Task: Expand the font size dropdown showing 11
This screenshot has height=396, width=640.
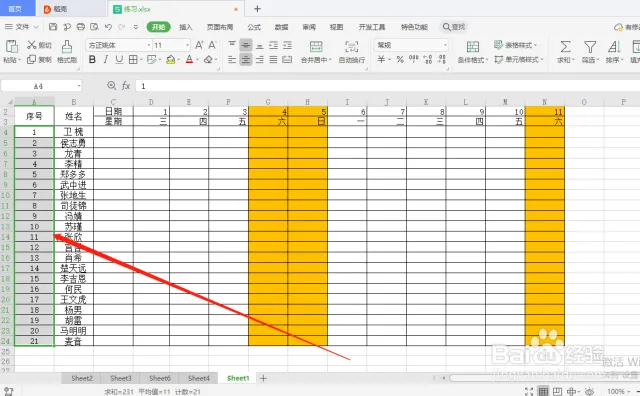Action: (172, 45)
